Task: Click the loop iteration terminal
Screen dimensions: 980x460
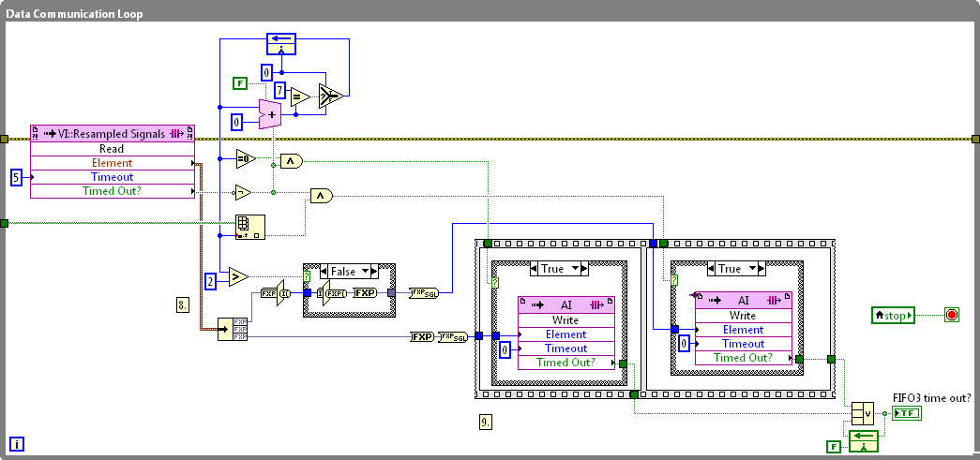Action: coord(17,444)
